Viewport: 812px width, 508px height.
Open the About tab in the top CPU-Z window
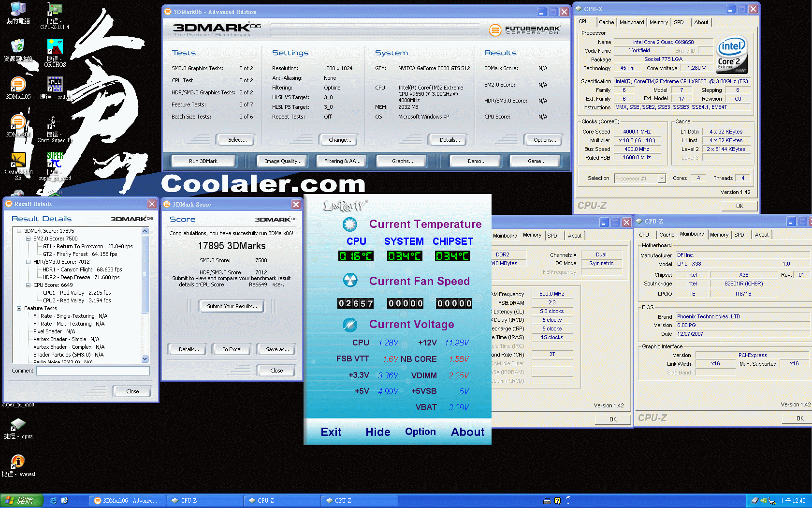coord(701,22)
